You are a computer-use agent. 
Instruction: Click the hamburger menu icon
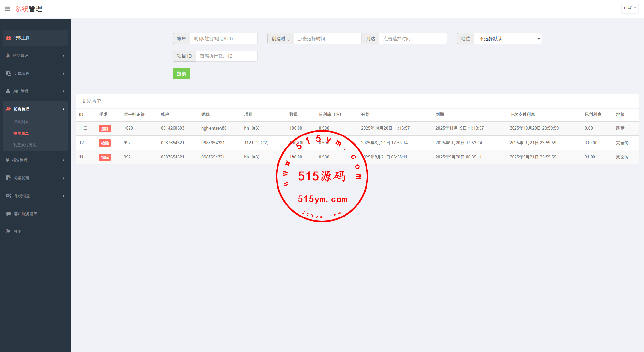pos(7,9)
